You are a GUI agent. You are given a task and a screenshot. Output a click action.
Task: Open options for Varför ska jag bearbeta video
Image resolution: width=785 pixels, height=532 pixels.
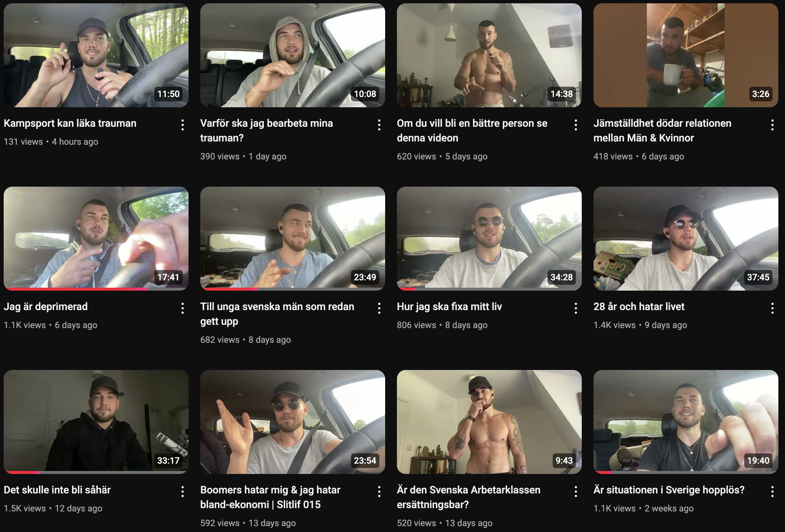coord(379,125)
